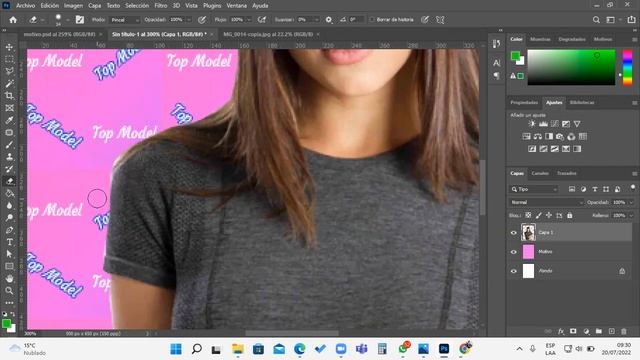Switch to the motivo.psd document tab
The width and height of the screenshot is (640, 360).
point(59,34)
